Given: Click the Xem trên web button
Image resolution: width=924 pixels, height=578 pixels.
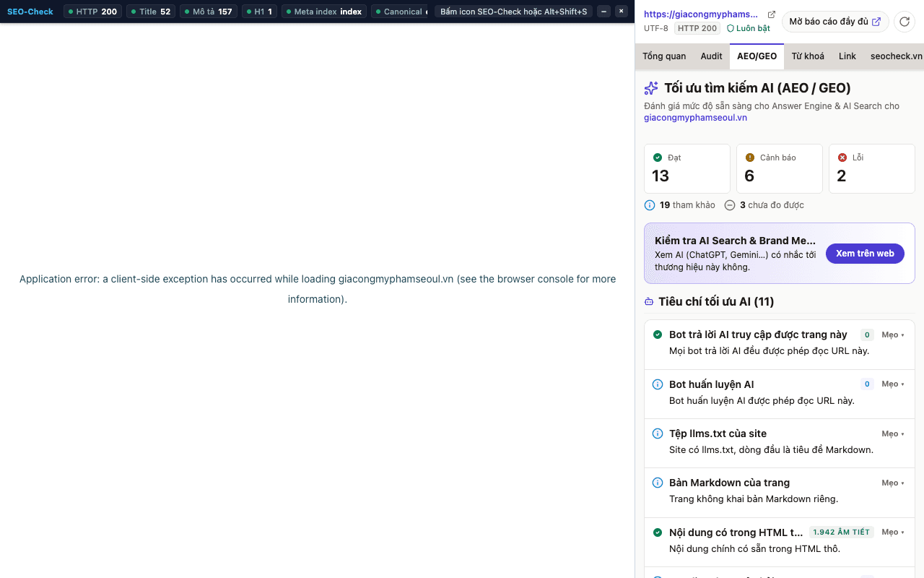Looking at the screenshot, I should click(x=865, y=254).
